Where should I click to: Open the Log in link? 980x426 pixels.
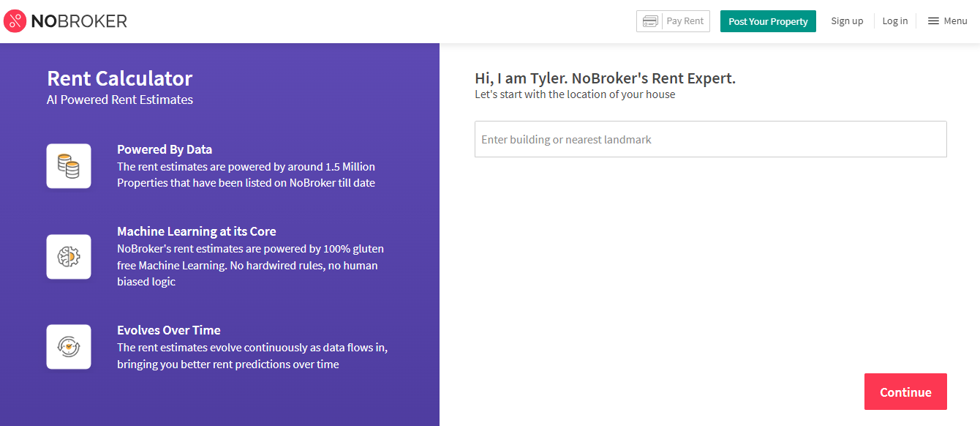(895, 21)
